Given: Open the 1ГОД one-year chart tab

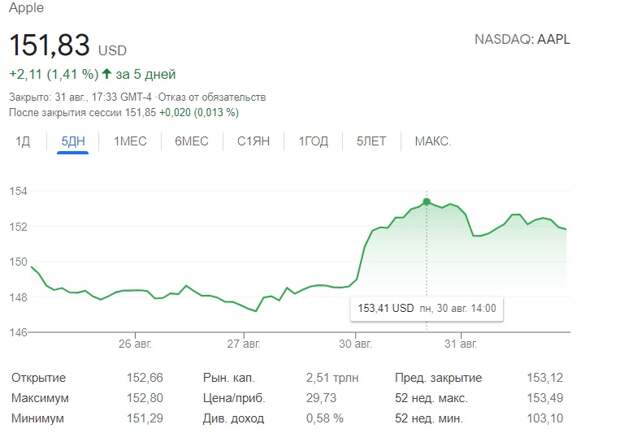Looking at the screenshot, I should click(313, 141).
